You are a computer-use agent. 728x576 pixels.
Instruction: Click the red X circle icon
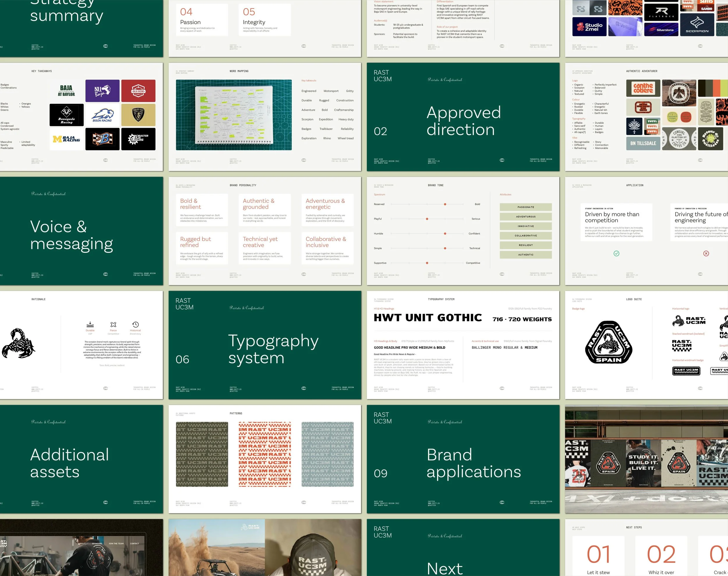pyautogui.click(x=706, y=253)
